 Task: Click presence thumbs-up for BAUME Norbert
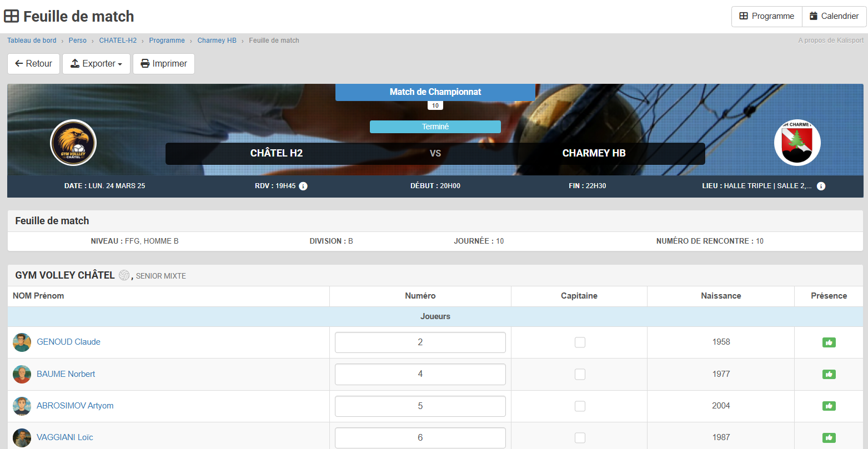[829, 374]
